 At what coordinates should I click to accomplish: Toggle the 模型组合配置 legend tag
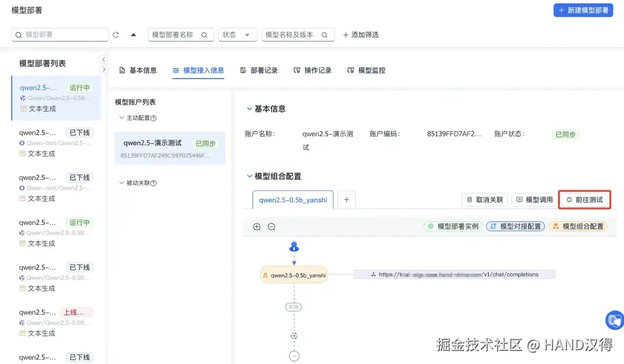pyautogui.click(x=578, y=226)
